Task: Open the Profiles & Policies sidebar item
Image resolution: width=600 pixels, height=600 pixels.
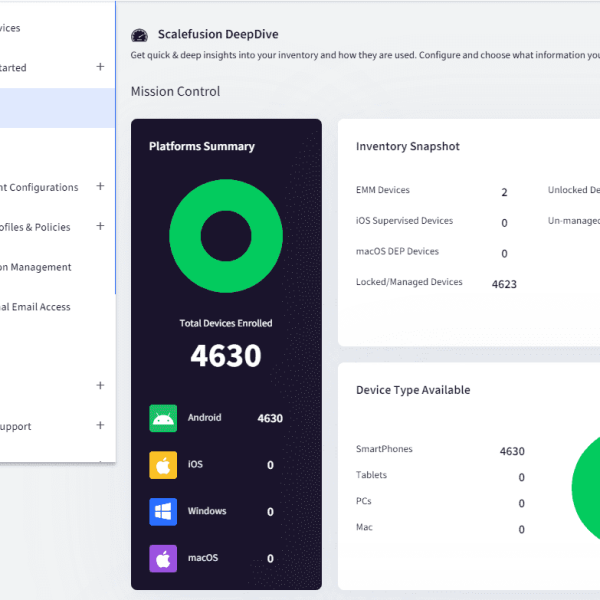Action: tap(35, 227)
